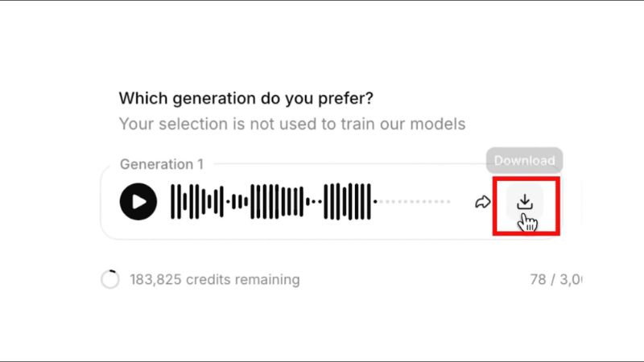Click the gray Download tooltip label
Image resolution: width=644 pixels, height=362 pixels.
(524, 160)
